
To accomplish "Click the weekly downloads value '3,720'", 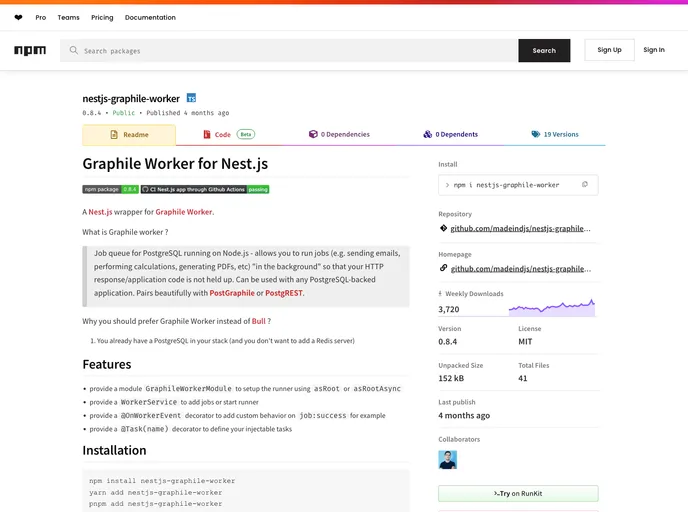I will (x=448, y=309).
